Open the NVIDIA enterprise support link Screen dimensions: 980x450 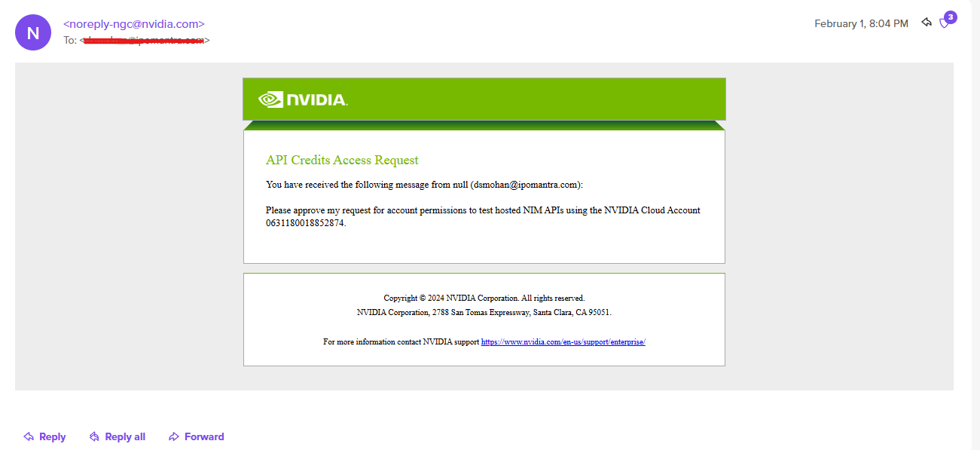563,341
